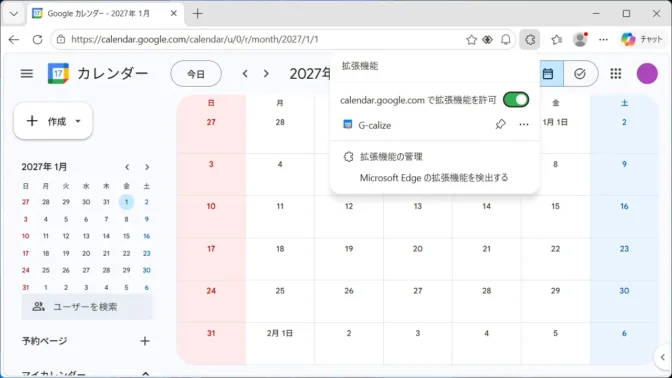Pin the G-calize extension
672x378 pixels.
[x=500, y=125]
